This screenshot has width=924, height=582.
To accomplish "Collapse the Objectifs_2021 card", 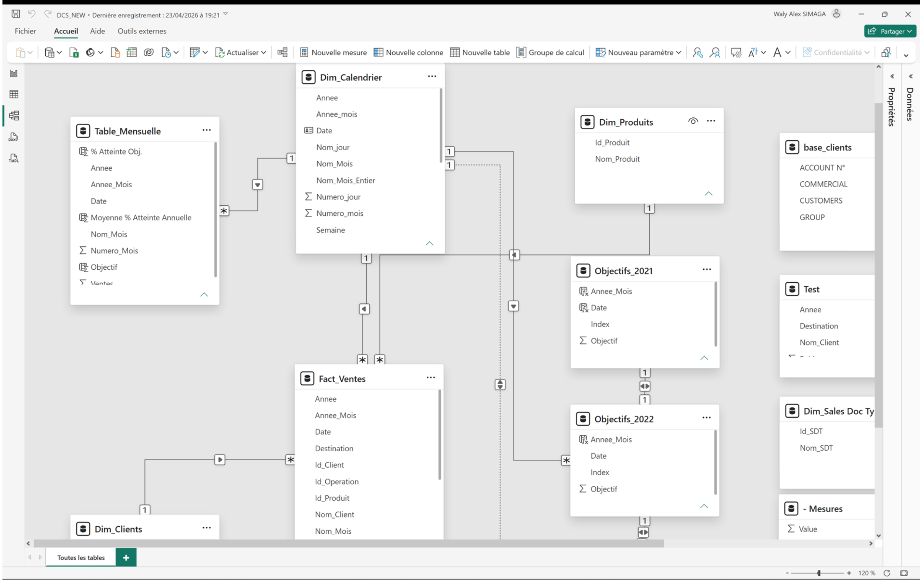I will (x=704, y=358).
